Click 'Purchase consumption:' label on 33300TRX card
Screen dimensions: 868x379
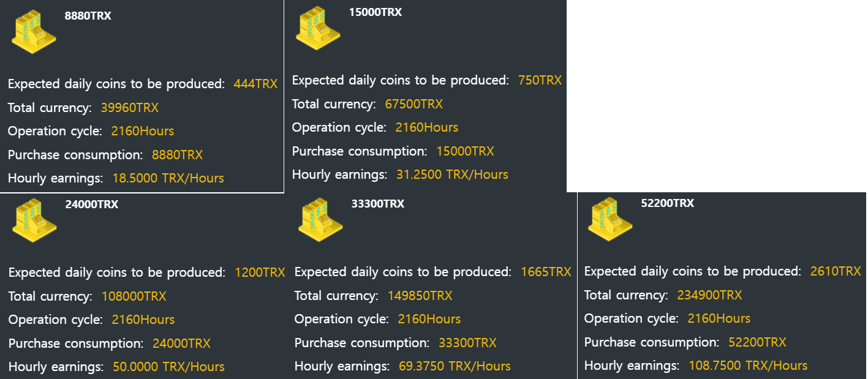pyautogui.click(x=362, y=343)
